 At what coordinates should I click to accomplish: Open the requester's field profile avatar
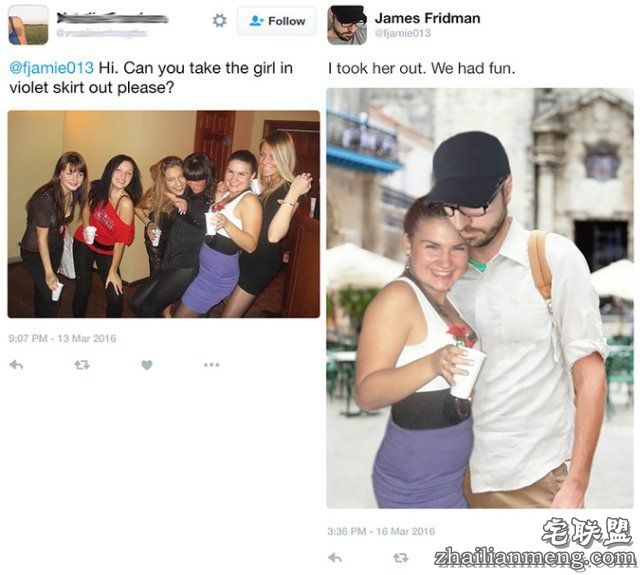pos(28,24)
